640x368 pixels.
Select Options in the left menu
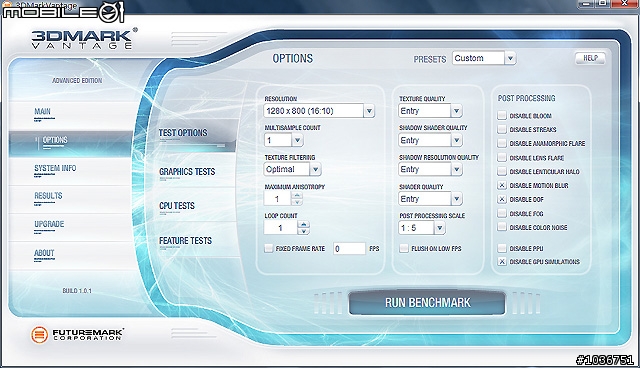click(x=55, y=140)
